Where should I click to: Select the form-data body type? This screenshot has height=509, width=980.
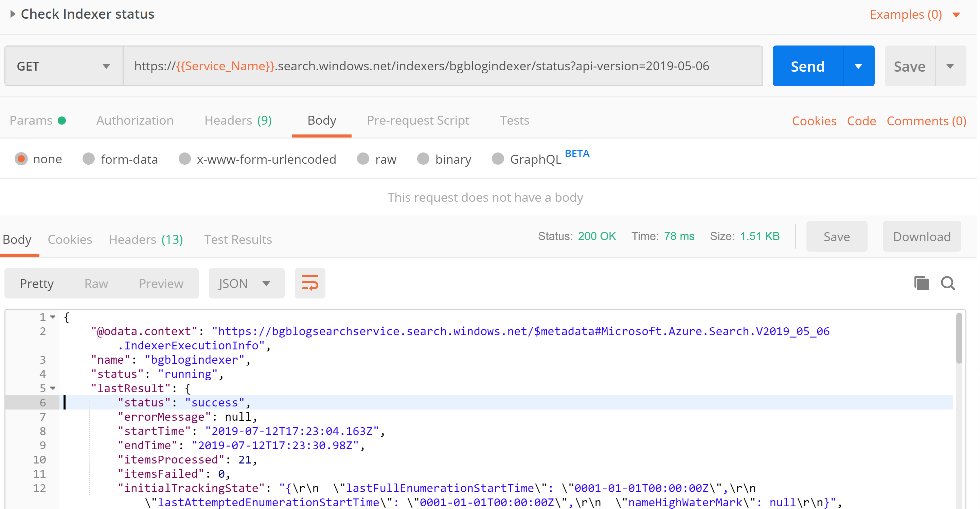coord(88,159)
